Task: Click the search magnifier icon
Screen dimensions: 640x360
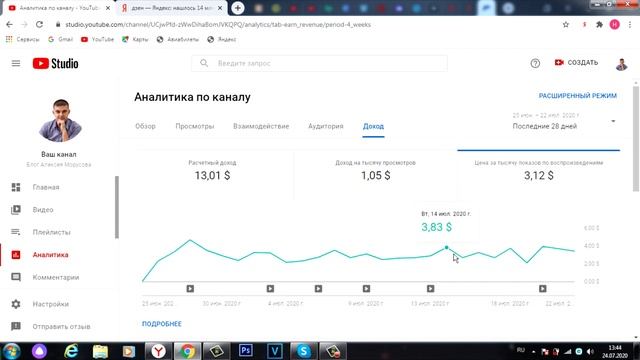Action: click(x=204, y=63)
